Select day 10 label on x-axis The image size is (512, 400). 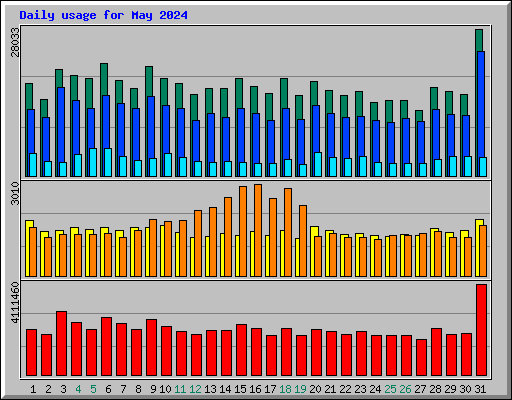[165, 389]
